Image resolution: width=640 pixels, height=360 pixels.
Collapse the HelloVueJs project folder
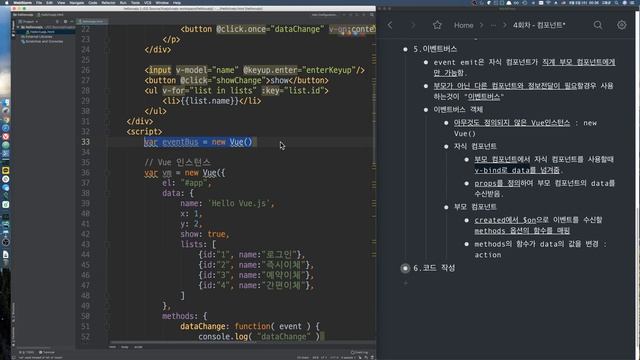(18, 27)
